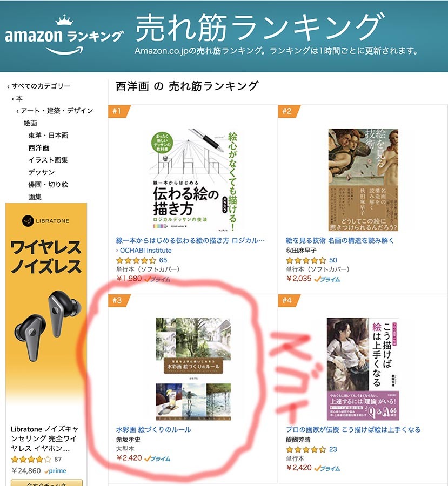The height and width of the screenshot is (486, 448).
Task: Click the #1 rank badge
Action: point(119,111)
